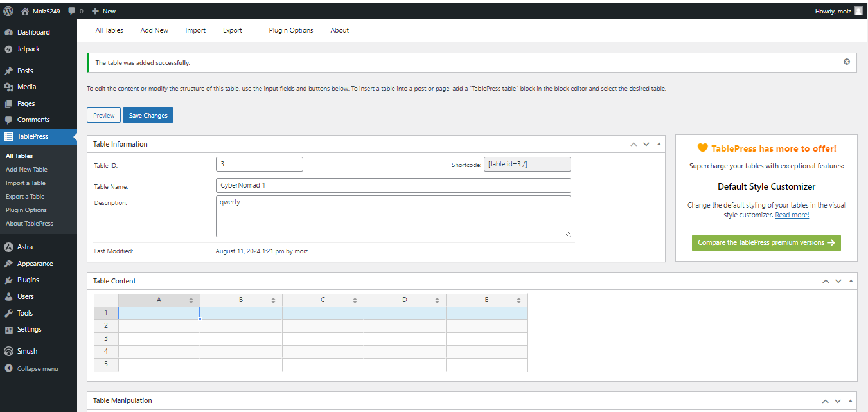Follow the Read more! link
Viewport: 868px width, 412px height.
pos(792,215)
